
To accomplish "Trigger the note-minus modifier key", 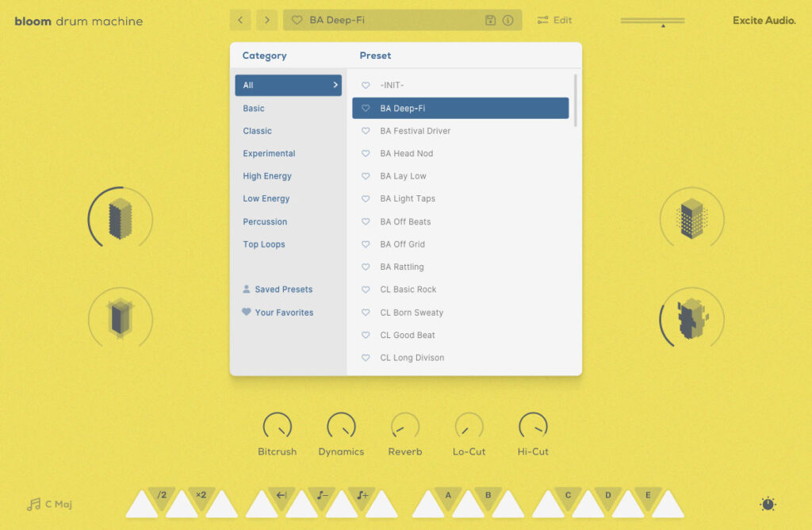I will pos(322,497).
